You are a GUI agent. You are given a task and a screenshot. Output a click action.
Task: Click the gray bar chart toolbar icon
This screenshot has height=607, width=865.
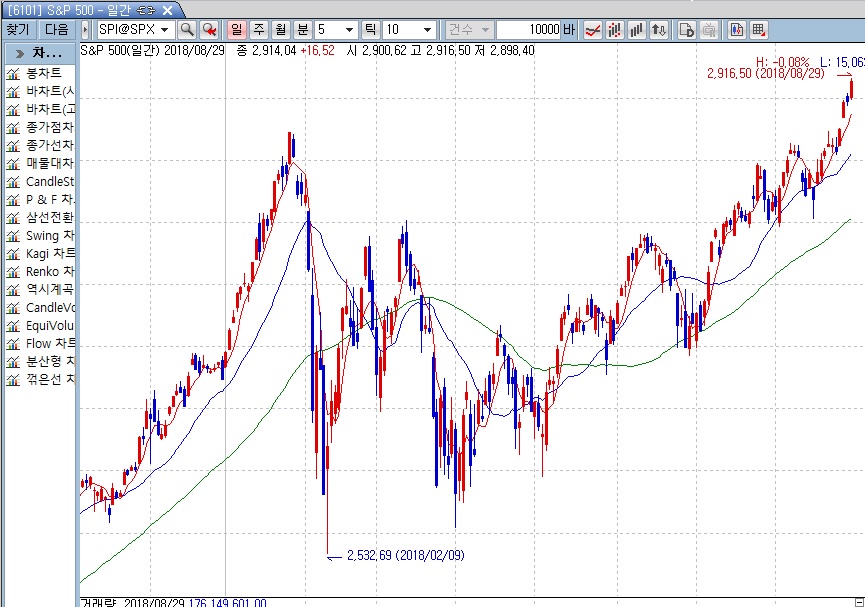pyautogui.click(x=636, y=30)
